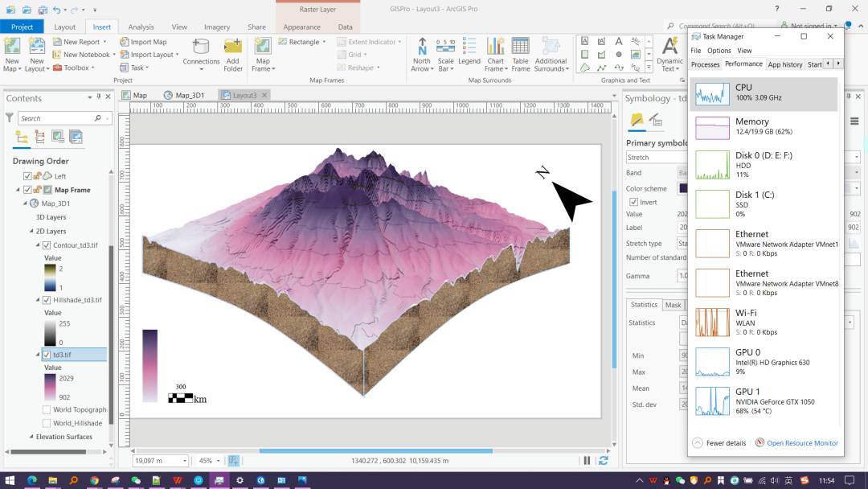Select the Memory performance item
The height and width of the screenshot is (489, 868).
coord(764,127)
